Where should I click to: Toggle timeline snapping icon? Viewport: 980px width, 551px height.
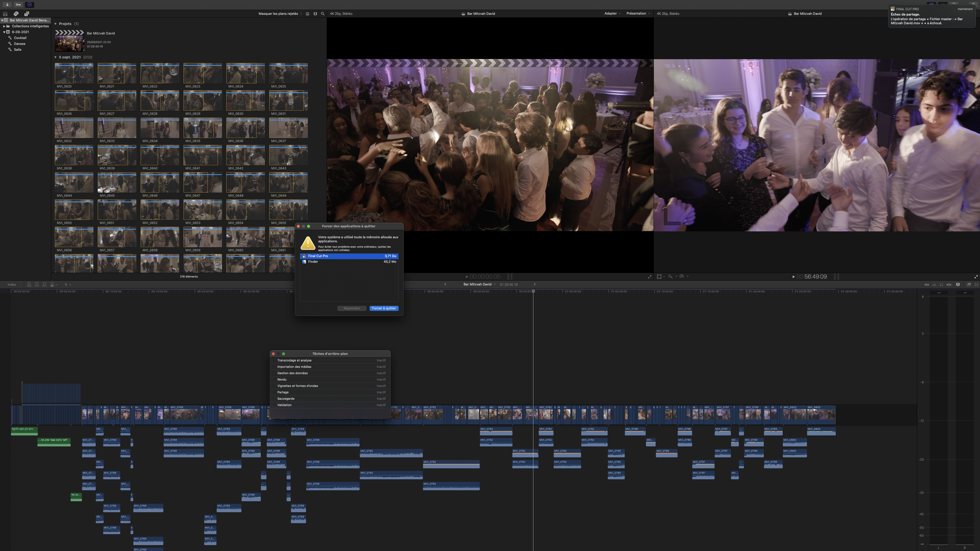[x=949, y=284]
